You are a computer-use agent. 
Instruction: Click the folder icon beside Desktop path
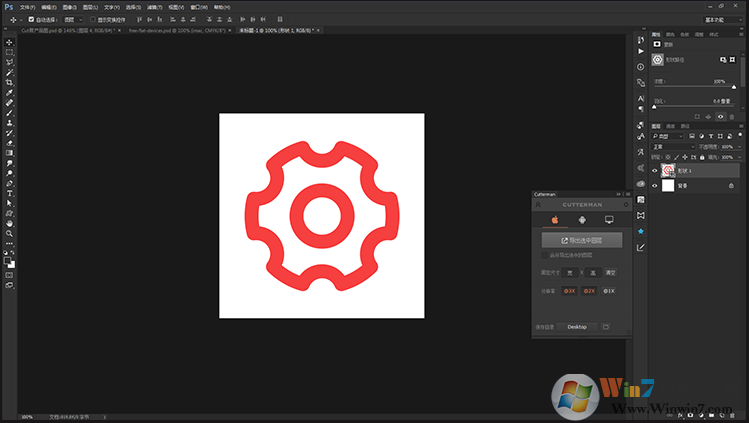[605, 327]
